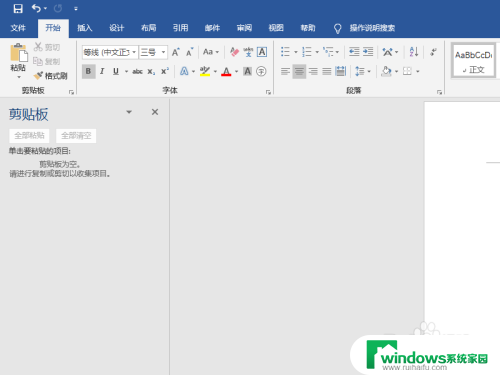Switch to the 设计 tab
The image size is (500, 375).
[x=117, y=28]
